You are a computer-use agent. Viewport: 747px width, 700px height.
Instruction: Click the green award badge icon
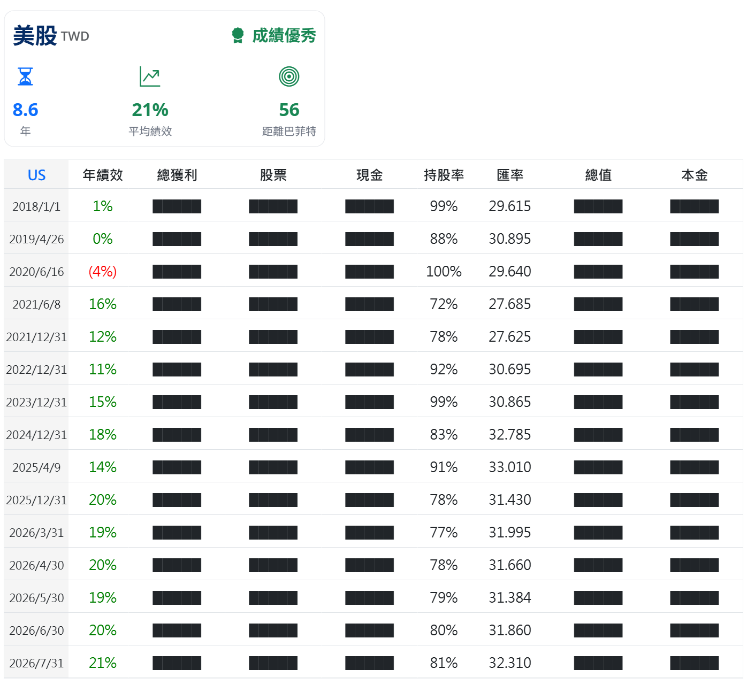click(x=238, y=36)
